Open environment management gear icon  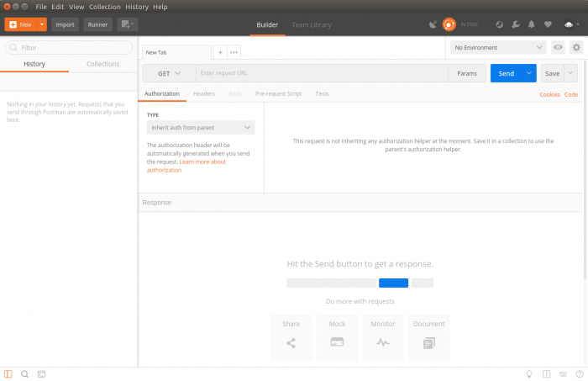[576, 48]
